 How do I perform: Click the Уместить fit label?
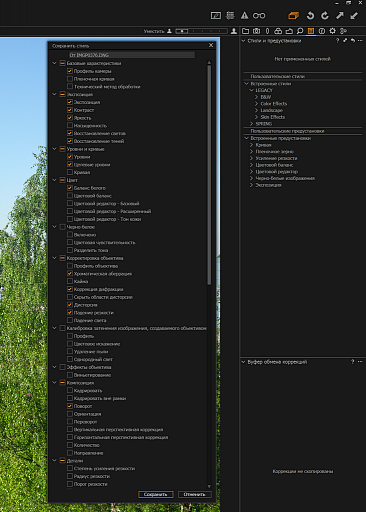tap(154, 31)
